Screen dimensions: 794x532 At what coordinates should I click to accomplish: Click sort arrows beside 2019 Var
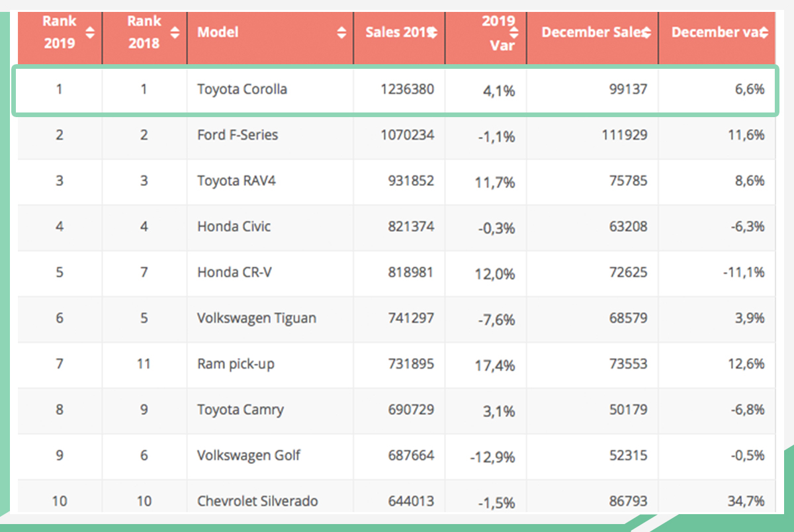pos(514,32)
